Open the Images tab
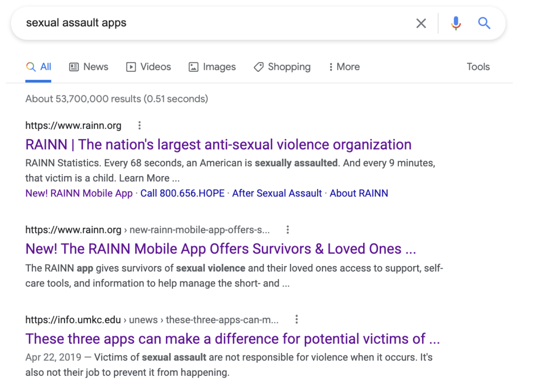This screenshot has height=392, width=546. tap(212, 67)
